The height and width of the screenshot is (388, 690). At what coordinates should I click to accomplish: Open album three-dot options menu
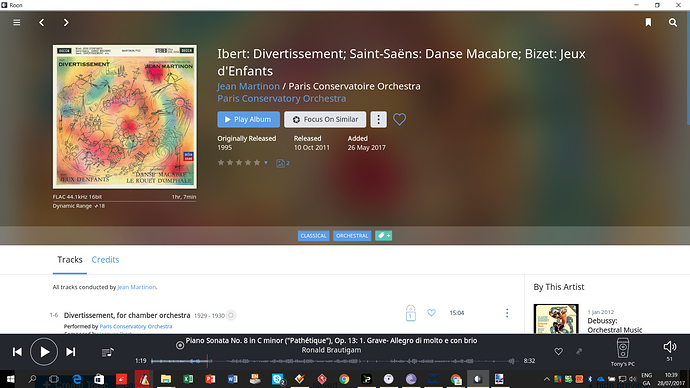click(378, 119)
